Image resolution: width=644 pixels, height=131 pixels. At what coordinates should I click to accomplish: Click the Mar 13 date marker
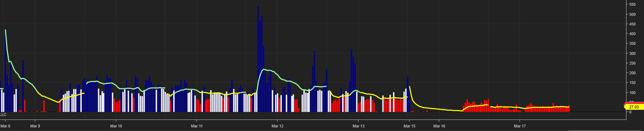point(359,126)
